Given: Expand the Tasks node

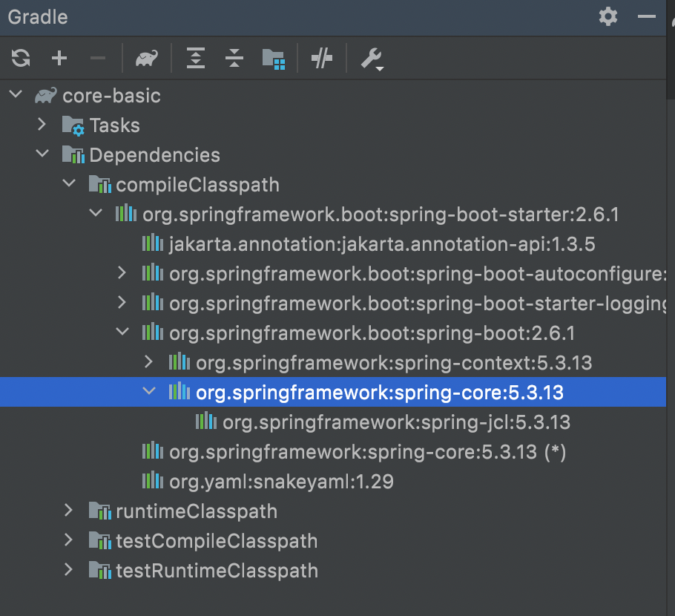Looking at the screenshot, I should pyautogui.click(x=42, y=124).
